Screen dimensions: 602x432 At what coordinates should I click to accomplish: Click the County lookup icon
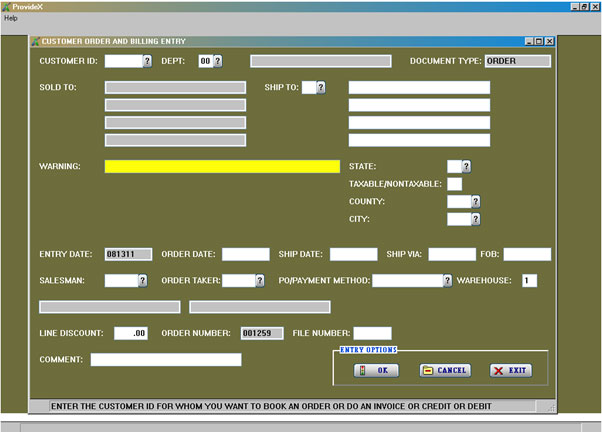pyautogui.click(x=476, y=201)
